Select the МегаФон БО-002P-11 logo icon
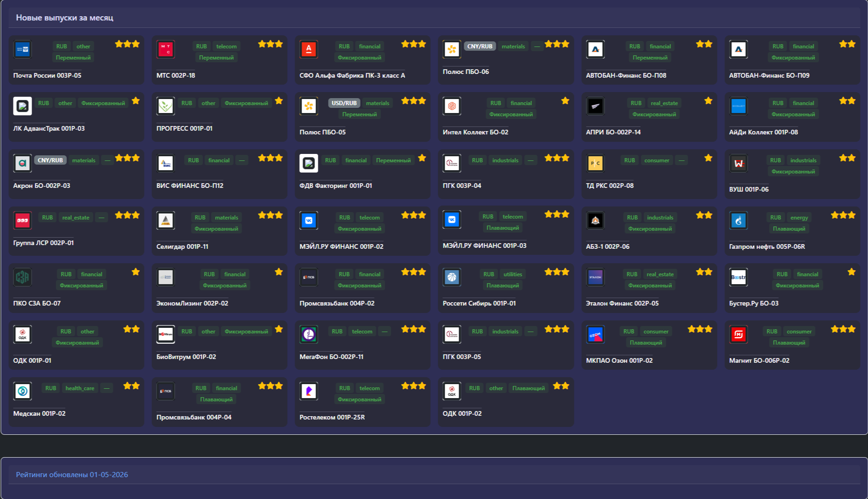The height and width of the screenshot is (499, 868). pos(309,334)
